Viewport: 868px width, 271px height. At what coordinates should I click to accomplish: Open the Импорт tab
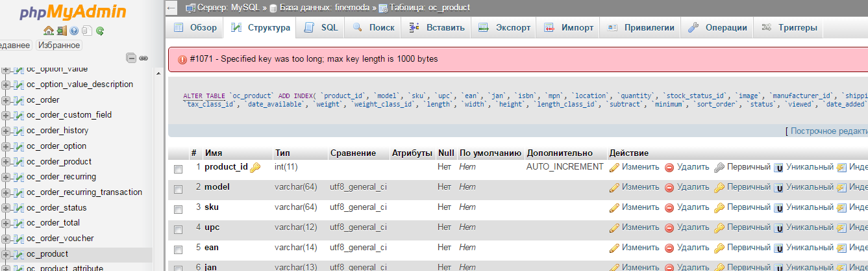click(569, 28)
